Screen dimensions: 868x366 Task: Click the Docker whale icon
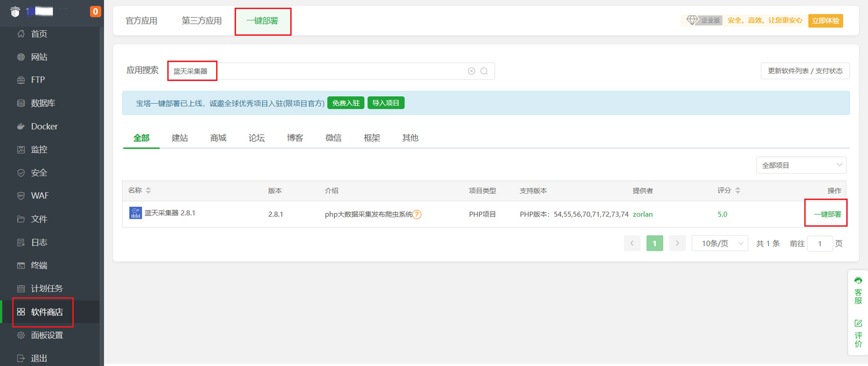(21, 127)
